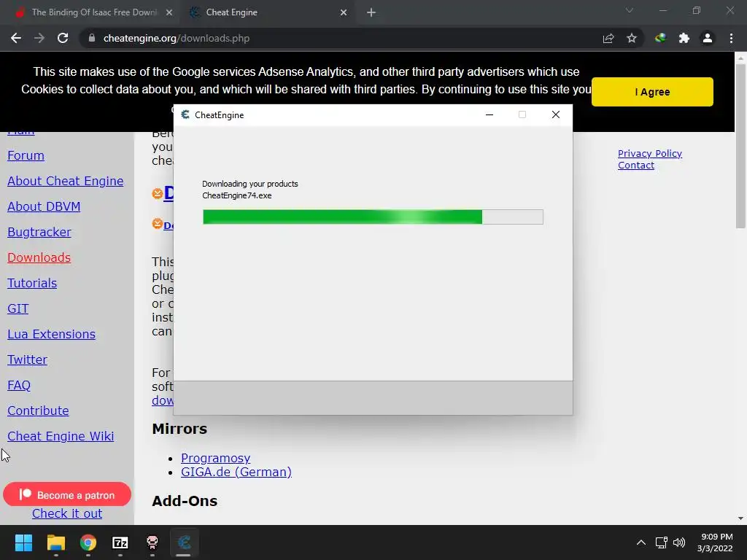Click the colored extension icon beside the puzzle piece
The height and width of the screenshot is (560, 747).
[660, 38]
